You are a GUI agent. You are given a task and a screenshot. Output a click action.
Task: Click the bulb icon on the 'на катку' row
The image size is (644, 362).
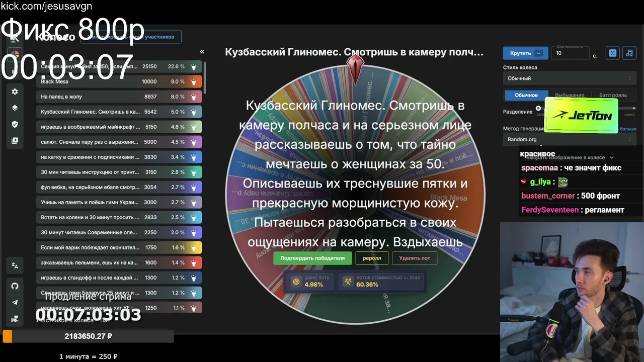[x=194, y=157]
